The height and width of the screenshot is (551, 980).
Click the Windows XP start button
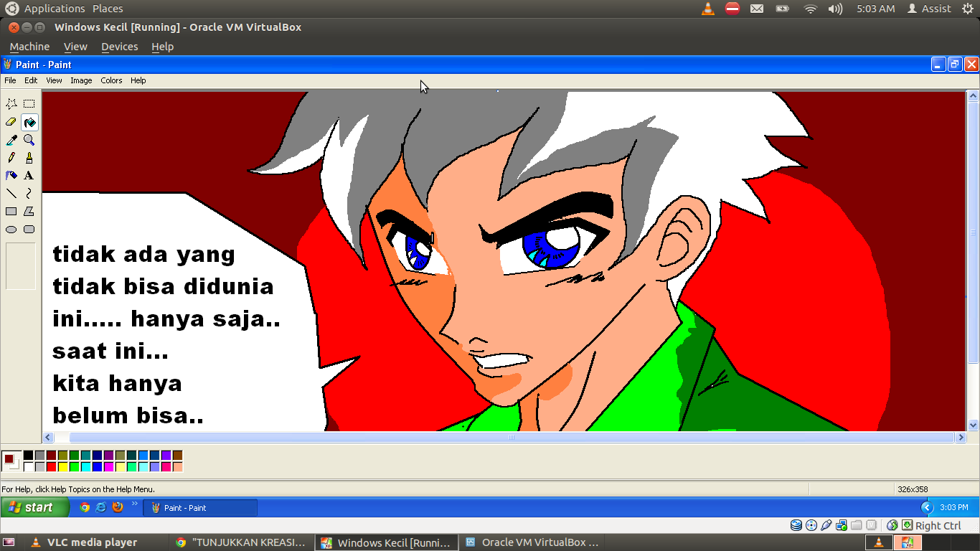tap(35, 507)
